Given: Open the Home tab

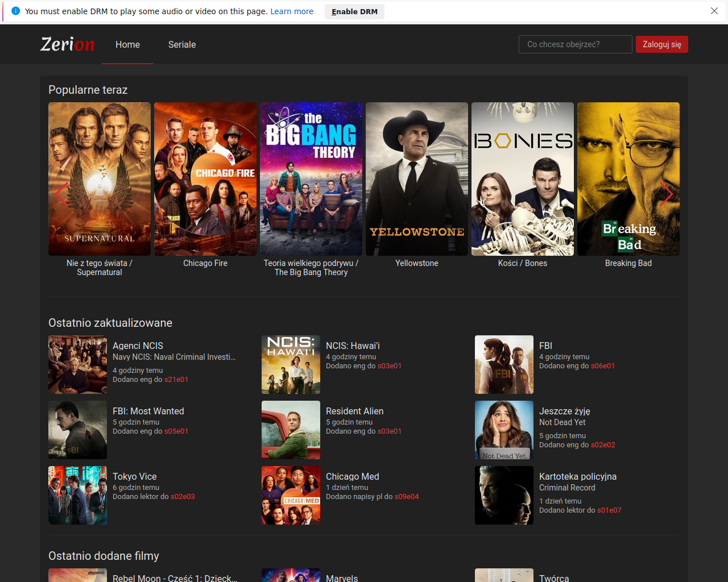Looking at the screenshot, I should click(127, 44).
